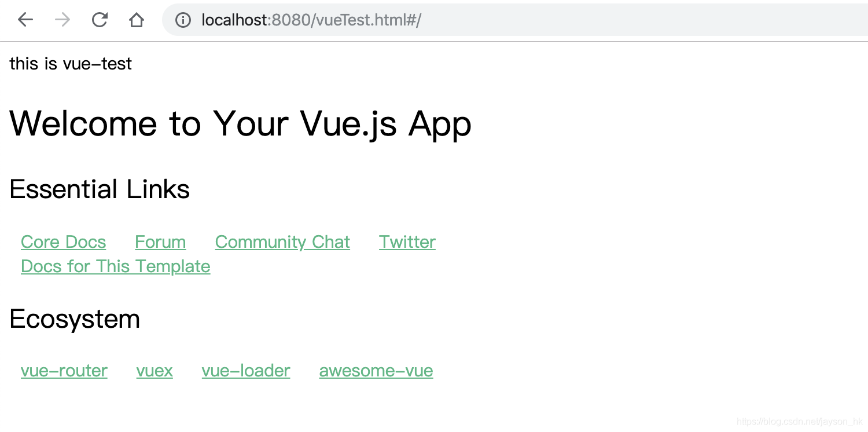
Task: Open the vue-loader link
Action: click(246, 371)
